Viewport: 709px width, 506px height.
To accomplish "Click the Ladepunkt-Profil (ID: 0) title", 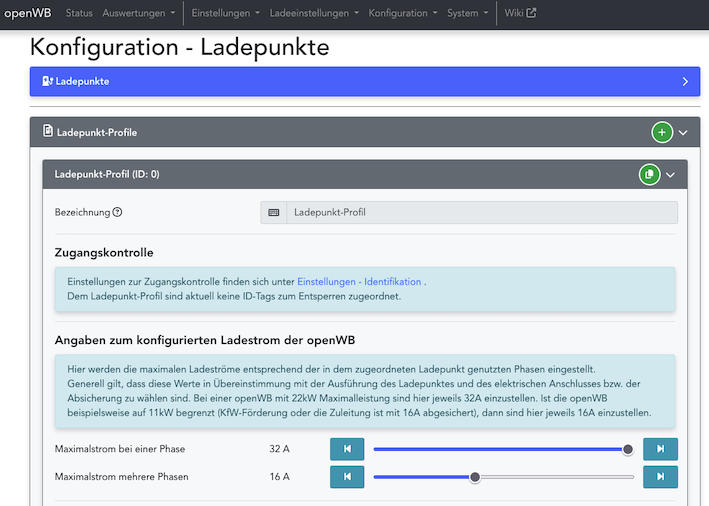I will coord(107,175).
